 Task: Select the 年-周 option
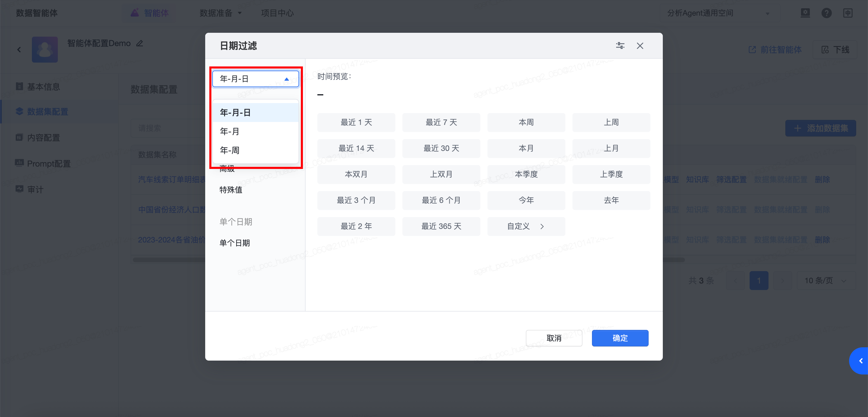tap(255, 150)
